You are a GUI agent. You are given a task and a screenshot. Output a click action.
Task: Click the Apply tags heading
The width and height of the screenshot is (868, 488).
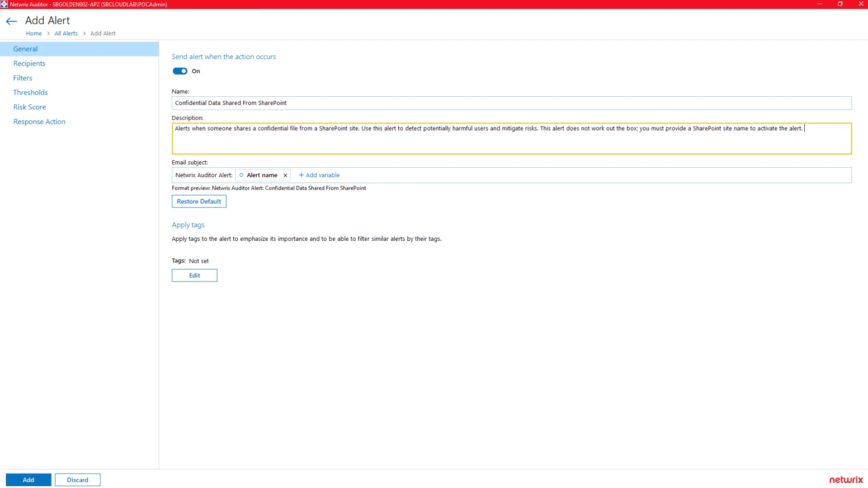click(x=188, y=225)
